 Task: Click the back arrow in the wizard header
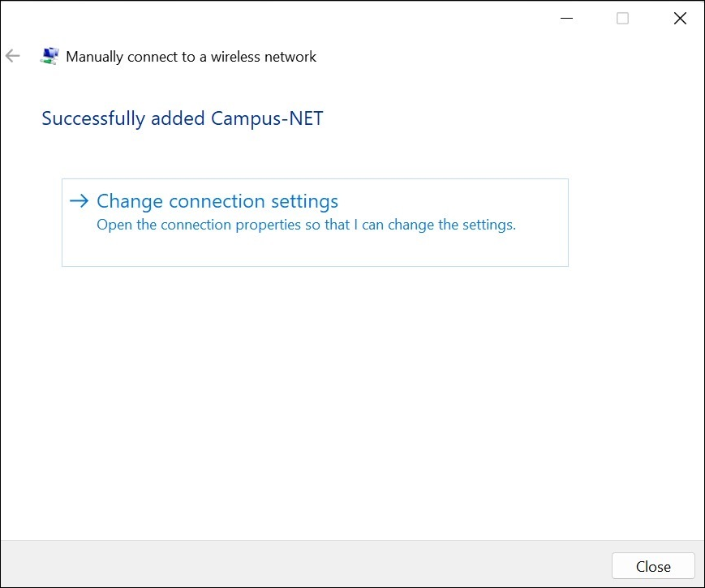click(x=12, y=56)
